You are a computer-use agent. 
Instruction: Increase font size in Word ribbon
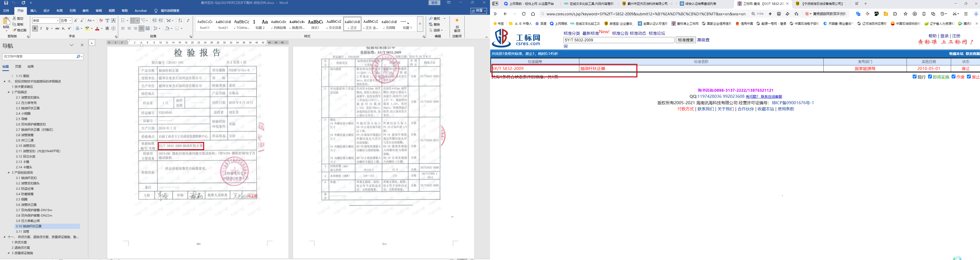[x=76, y=20]
